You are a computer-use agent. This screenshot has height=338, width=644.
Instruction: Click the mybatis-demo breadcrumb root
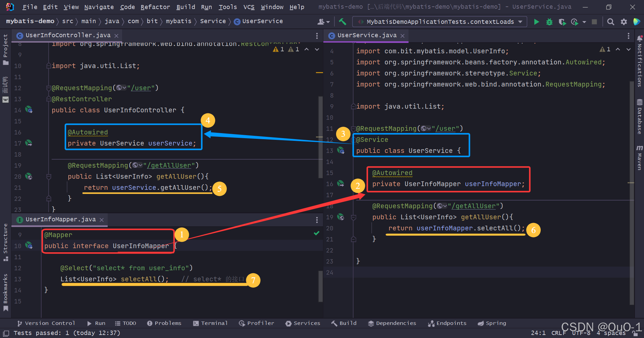[30, 21]
